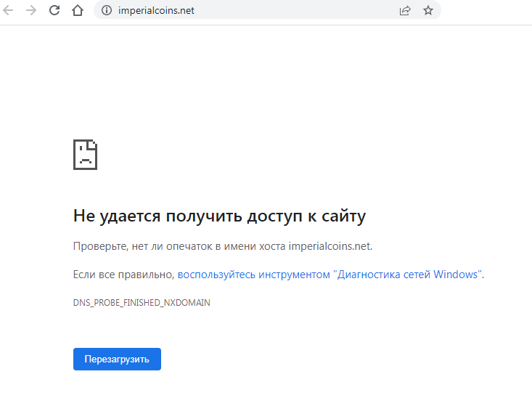Image resolution: width=532 pixels, height=398 pixels.
Task: Click the DNS_PROBE_FINISHED_NXDOMAIN error code
Action: pyautogui.click(x=142, y=303)
